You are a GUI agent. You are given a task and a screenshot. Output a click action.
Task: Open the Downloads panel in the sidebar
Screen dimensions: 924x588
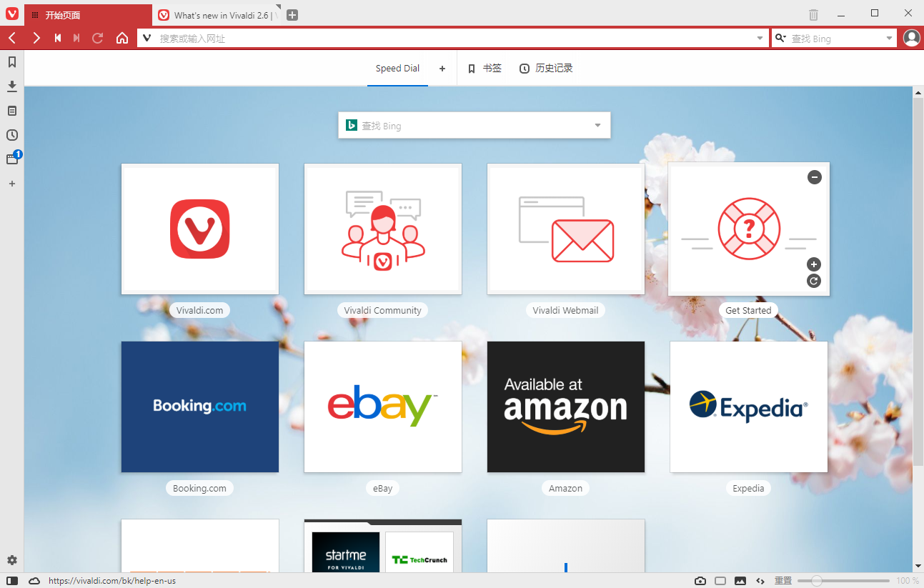11,86
